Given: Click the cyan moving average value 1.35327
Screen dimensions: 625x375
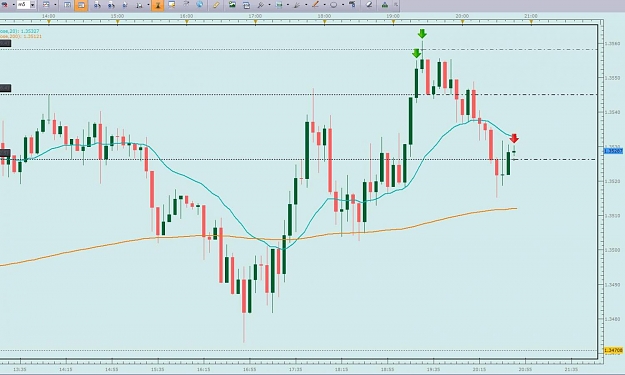Looking at the screenshot, I should (x=31, y=31).
